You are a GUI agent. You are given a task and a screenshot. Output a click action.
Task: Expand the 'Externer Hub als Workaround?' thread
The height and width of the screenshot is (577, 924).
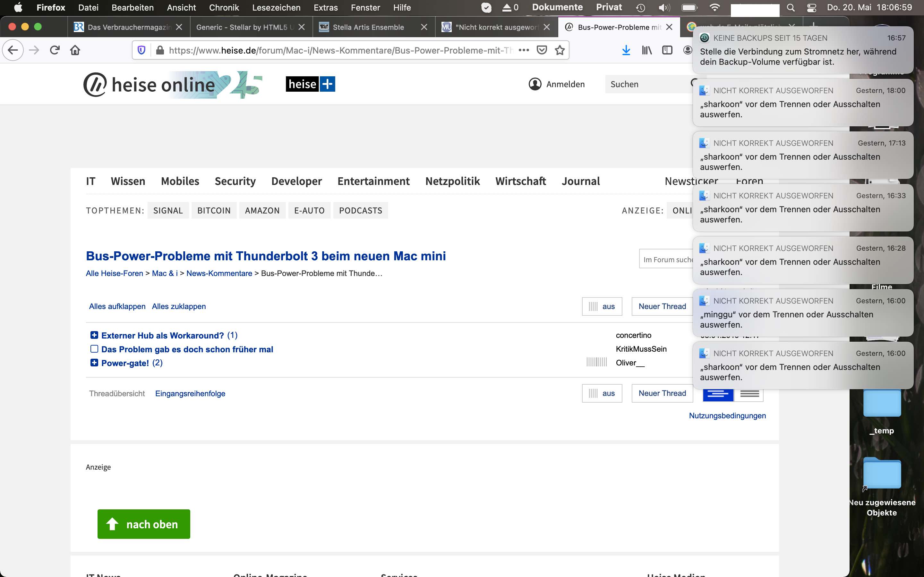(x=94, y=335)
